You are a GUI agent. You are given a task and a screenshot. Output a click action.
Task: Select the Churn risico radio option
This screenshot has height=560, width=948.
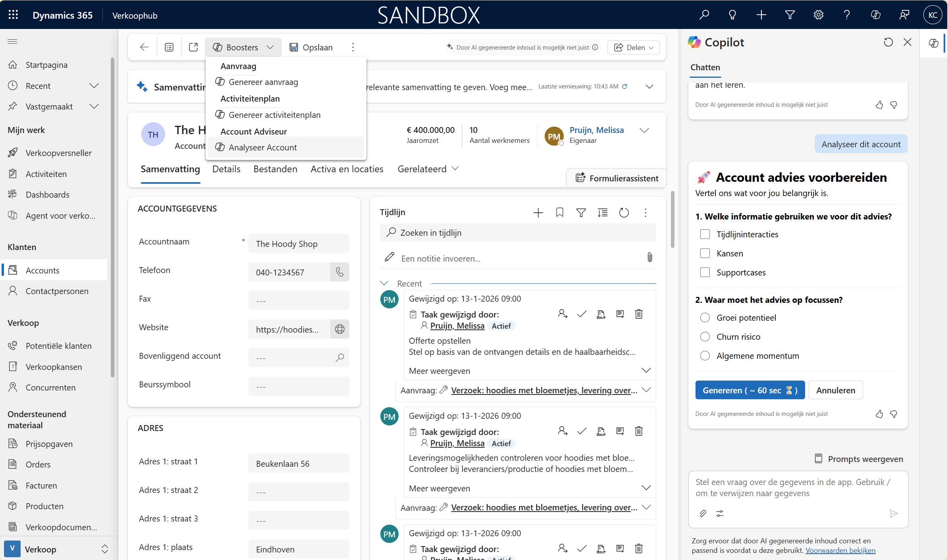pyautogui.click(x=705, y=337)
